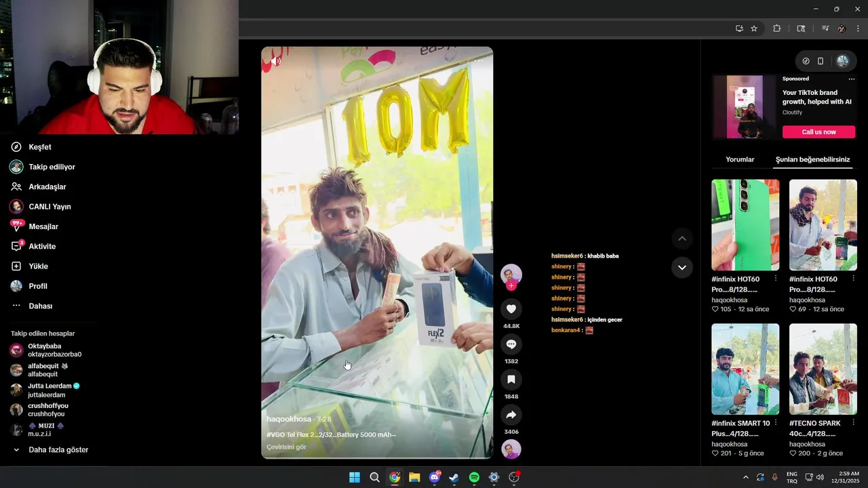Open options for TECNO SPARK 40c card
This screenshot has width=868, height=488.
(x=853, y=423)
